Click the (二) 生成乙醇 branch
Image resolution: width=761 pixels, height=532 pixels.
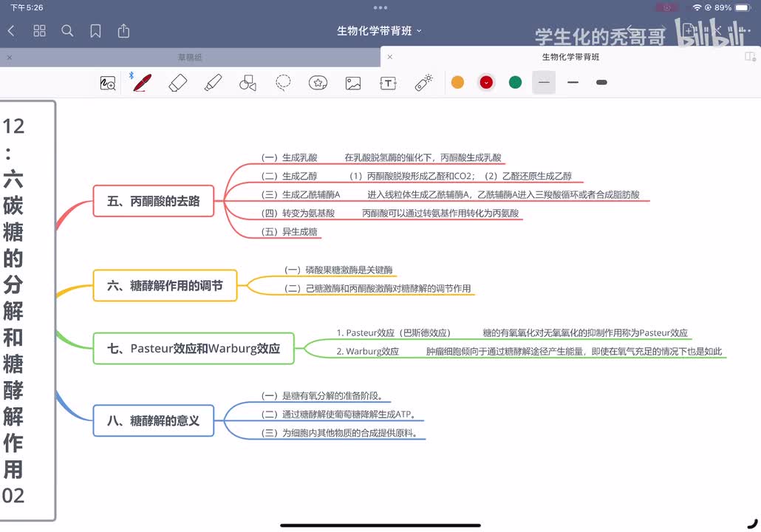click(290, 176)
